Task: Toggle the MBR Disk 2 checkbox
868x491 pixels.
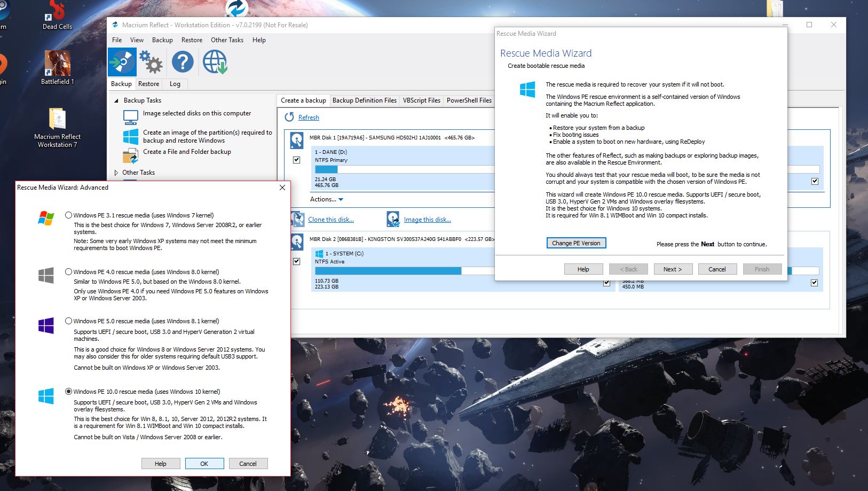Action: (x=297, y=261)
